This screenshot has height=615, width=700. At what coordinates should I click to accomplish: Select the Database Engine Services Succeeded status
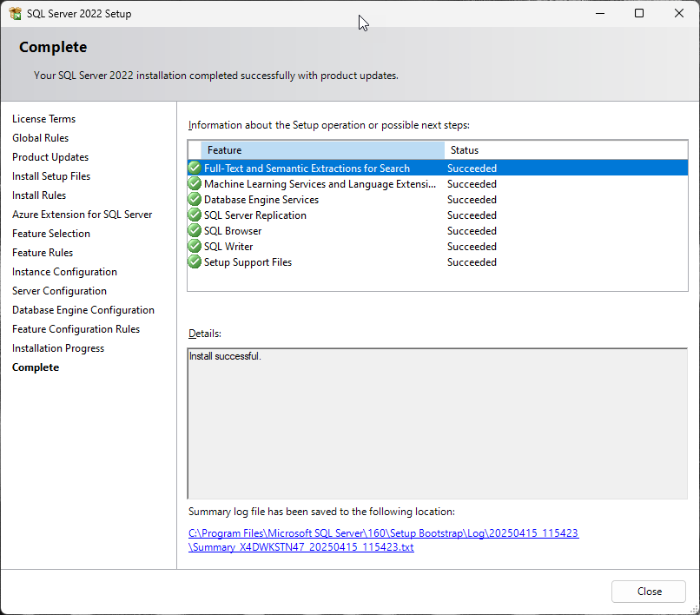(472, 200)
